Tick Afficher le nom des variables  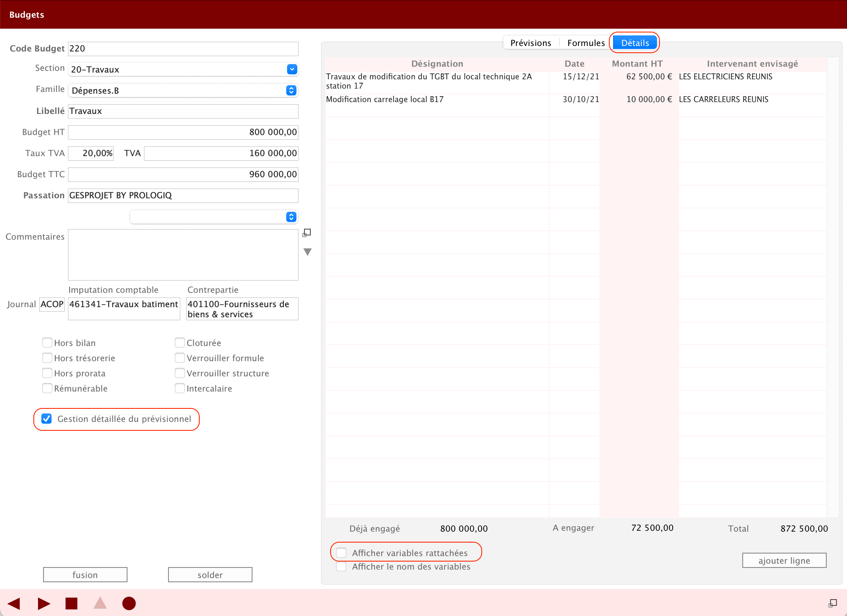click(341, 566)
